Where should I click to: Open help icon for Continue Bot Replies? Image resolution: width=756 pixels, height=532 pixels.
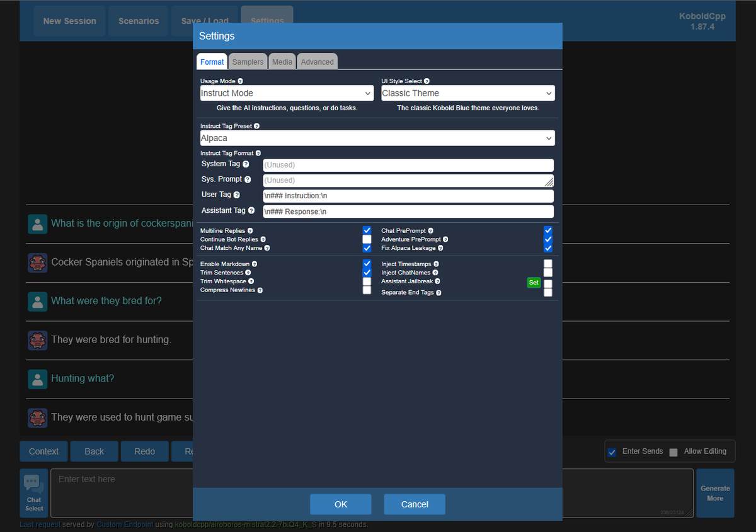click(x=263, y=239)
